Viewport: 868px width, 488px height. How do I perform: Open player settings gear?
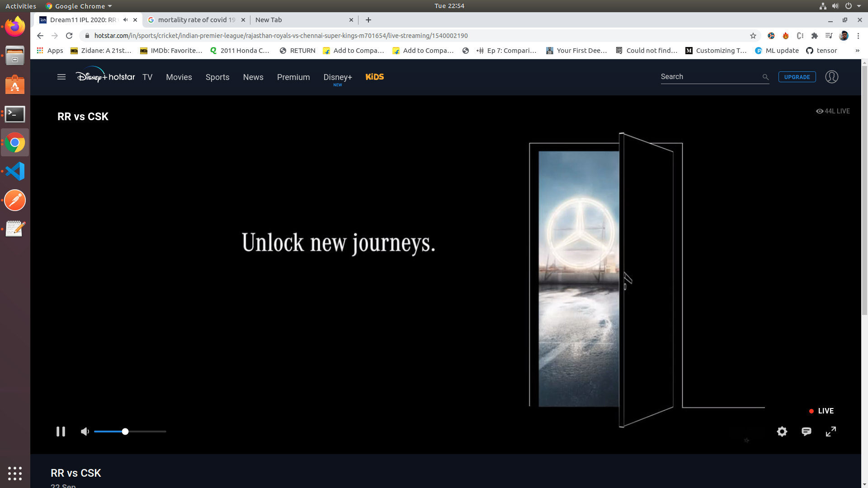click(x=782, y=432)
